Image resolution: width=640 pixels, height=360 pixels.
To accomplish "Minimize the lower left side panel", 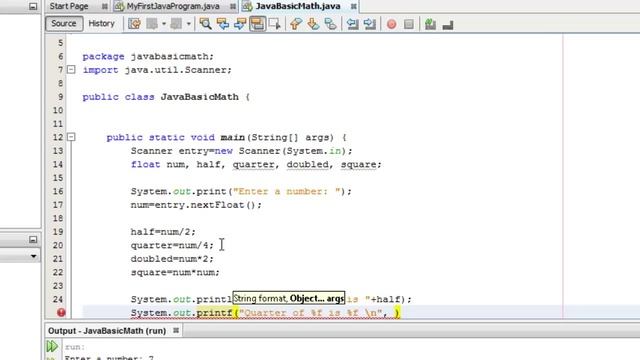I will (x=33, y=240).
